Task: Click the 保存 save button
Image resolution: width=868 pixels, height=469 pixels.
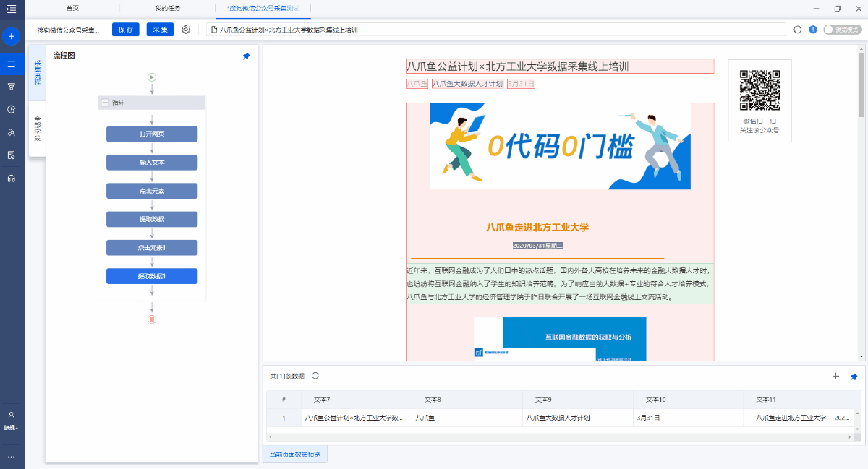Action: pyautogui.click(x=126, y=30)
